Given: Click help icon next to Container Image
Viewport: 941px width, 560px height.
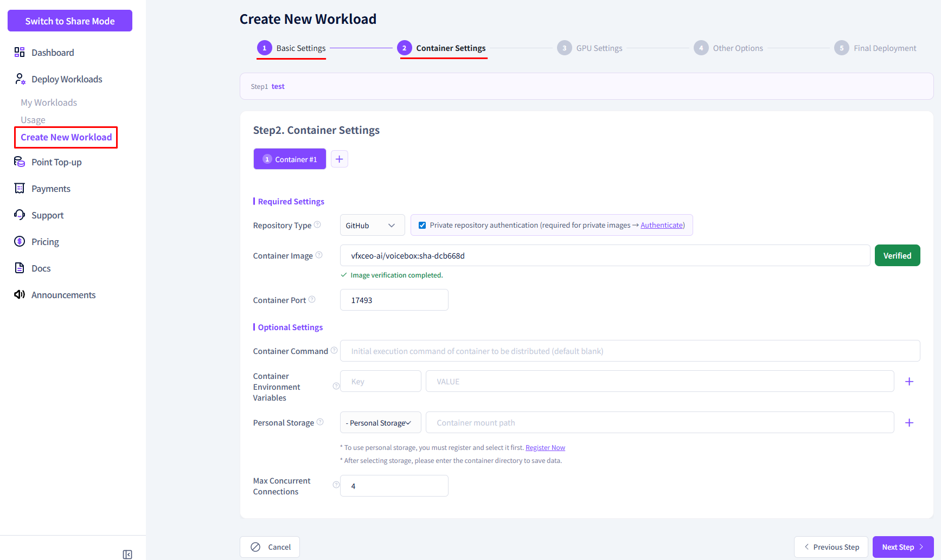Looking at the screenshot, I should pyautogui.click(x=319, y=255).
